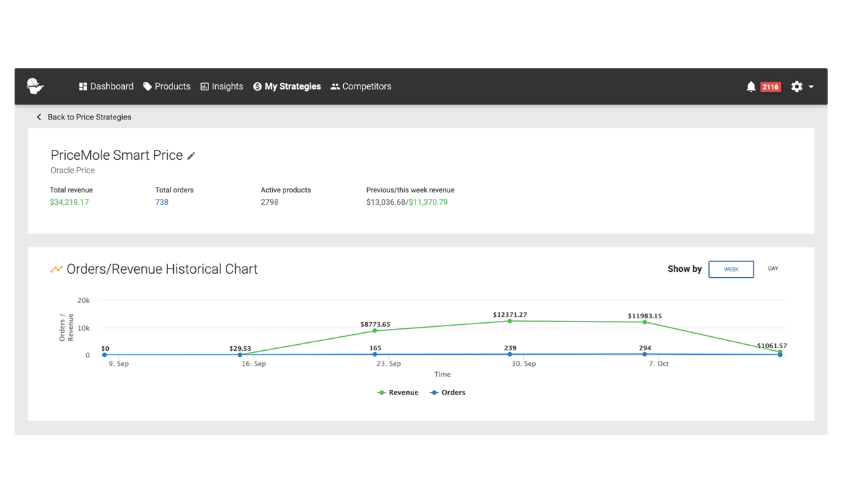Toggle the Orders legend series
The image size is (843, 504).
click(447, 393)
